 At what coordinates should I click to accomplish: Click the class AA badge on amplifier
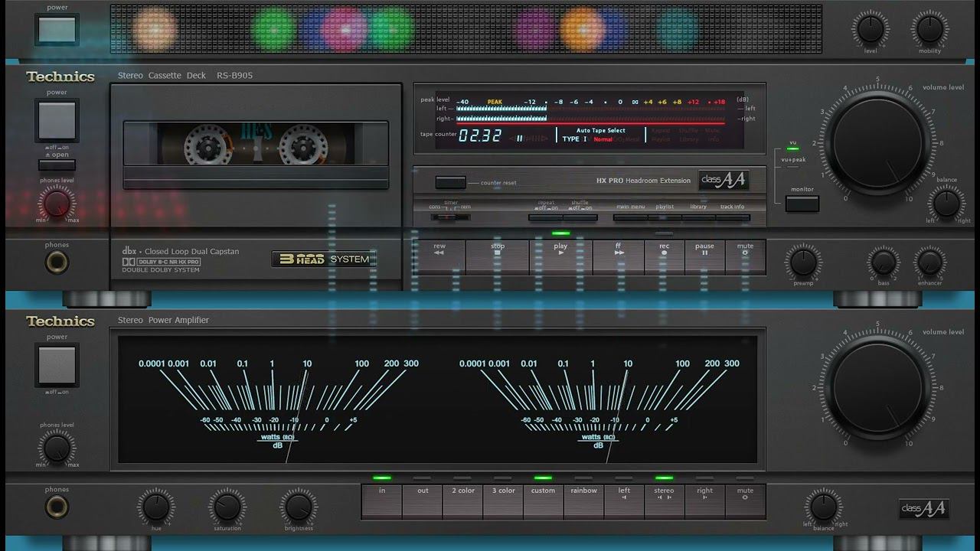coord(923,507)
